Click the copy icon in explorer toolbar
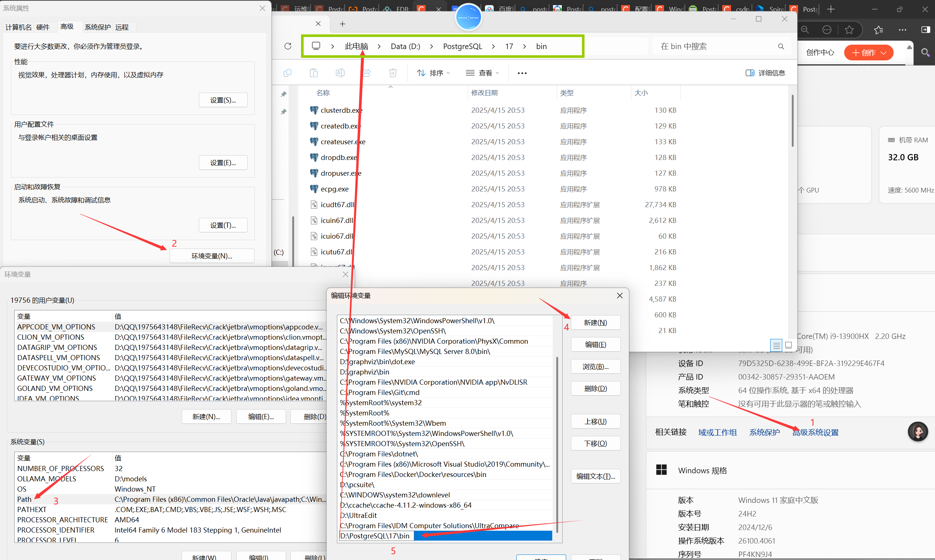Screen dimensions: 935x560 click(x=287, y=73)
